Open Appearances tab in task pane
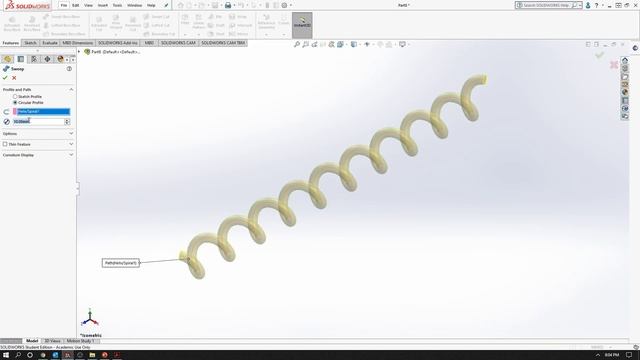Image resolution: width=640 pixels, height=360 pixels. (624, 92)
